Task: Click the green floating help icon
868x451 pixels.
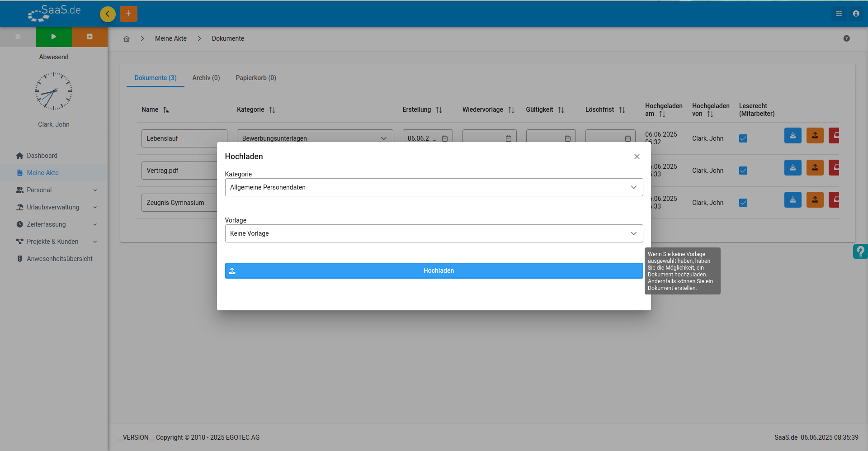Action: [x=860, y=252]
